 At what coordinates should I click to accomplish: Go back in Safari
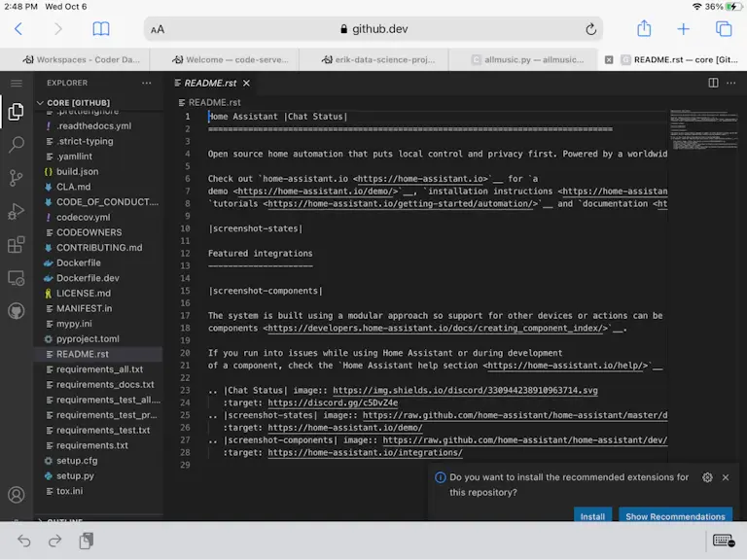click(x=18, y=29)
